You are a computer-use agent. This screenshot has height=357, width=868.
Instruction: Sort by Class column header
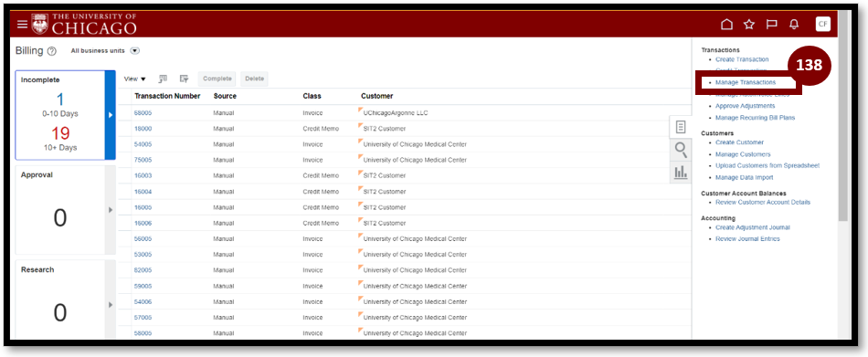[x=312, y=96]
